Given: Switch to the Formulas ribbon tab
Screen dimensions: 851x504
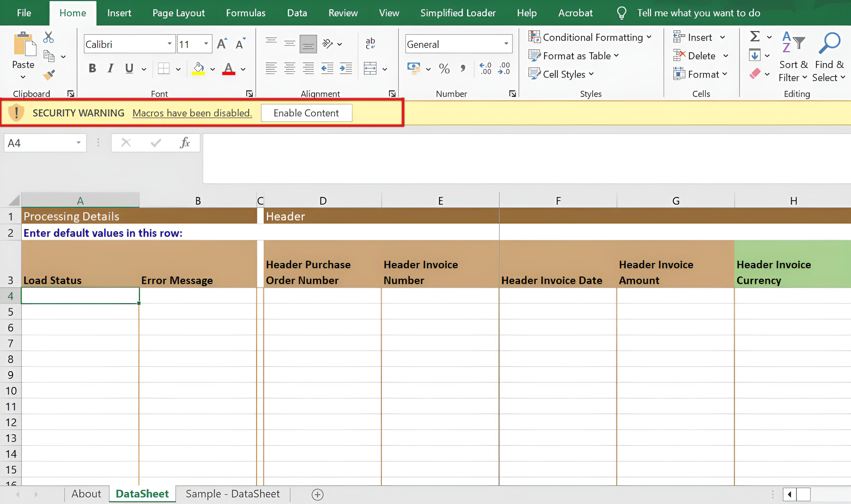Looking at the screenshot, I should (246, 13).
